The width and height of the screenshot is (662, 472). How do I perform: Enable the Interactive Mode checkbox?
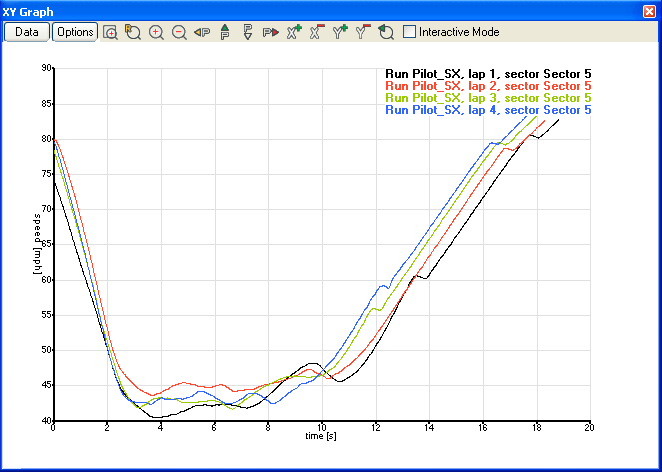click(410, 32)
